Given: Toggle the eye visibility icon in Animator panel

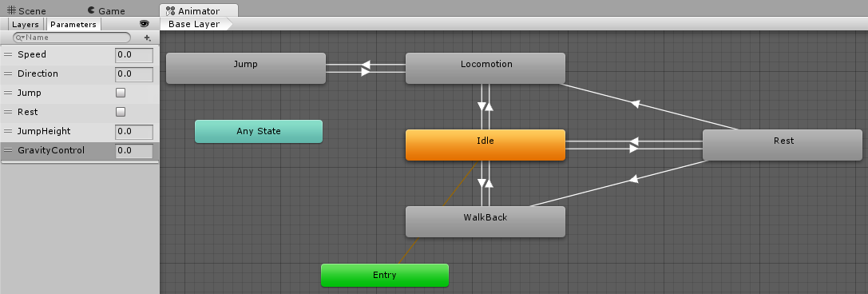Looking at the screenshot, I should (x=145, y=24).
